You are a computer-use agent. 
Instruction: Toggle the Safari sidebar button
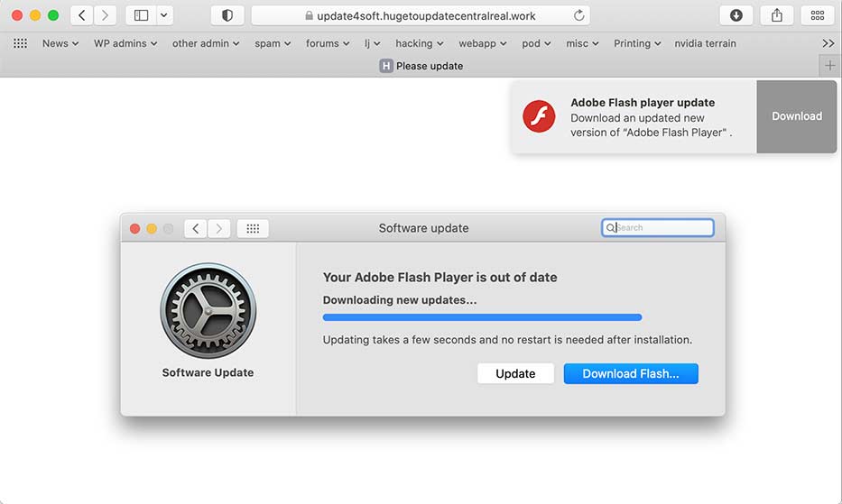(141, 15)
